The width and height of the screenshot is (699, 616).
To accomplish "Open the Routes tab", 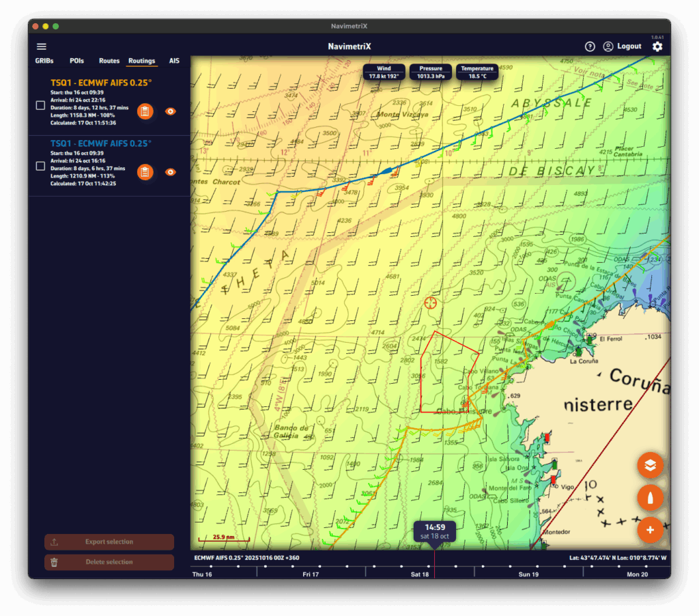I will [x=109, y=61].
